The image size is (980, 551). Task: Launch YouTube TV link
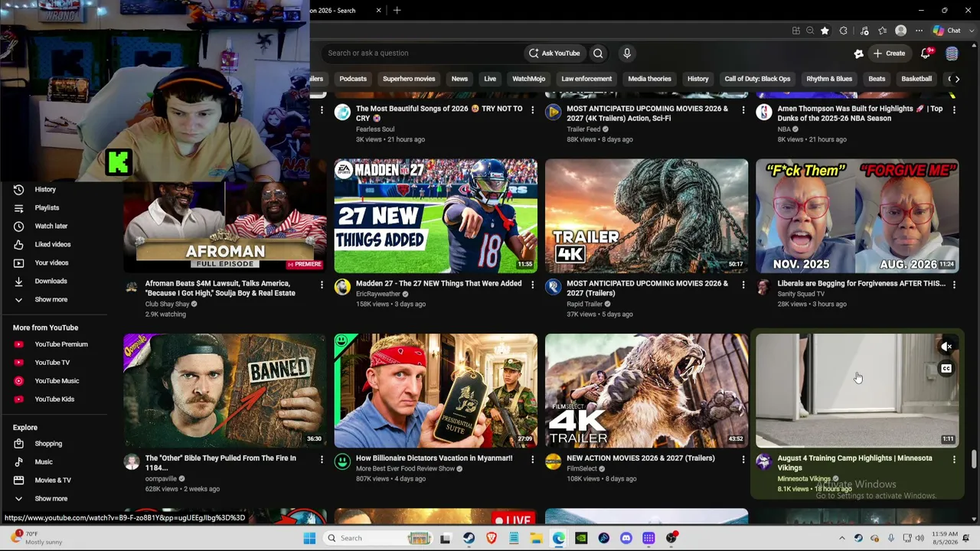[x=54, y=363]
